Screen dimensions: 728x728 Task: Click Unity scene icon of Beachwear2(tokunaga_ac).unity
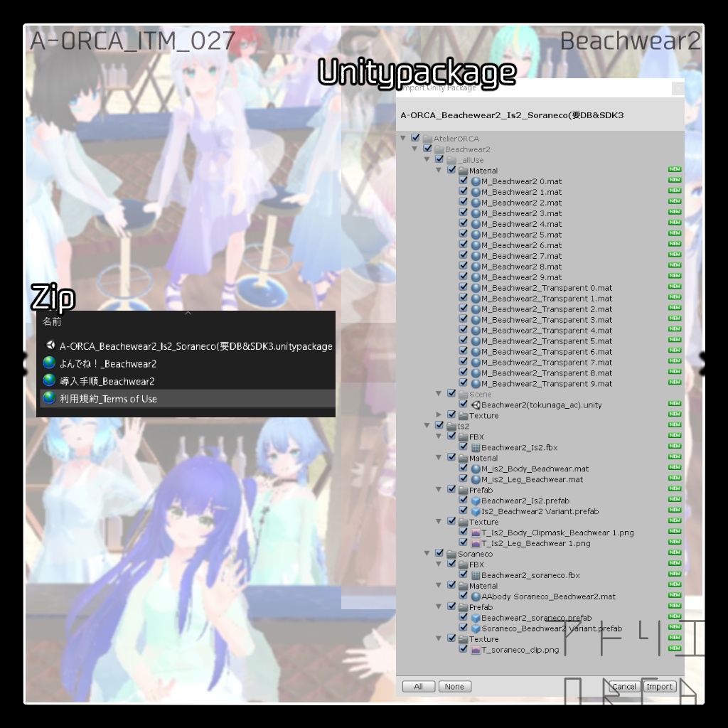coord(476,405)
